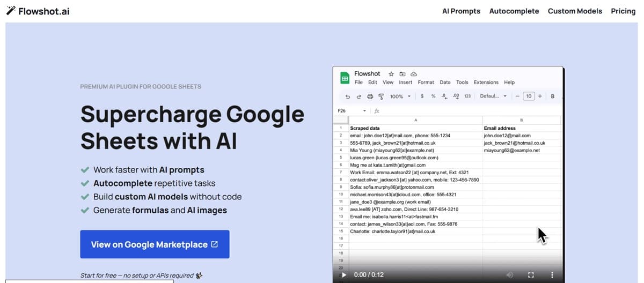Click the redo arrow icon
Image resolution: width=644 pixels, height=283 pixels.
[x=358, y=96]
